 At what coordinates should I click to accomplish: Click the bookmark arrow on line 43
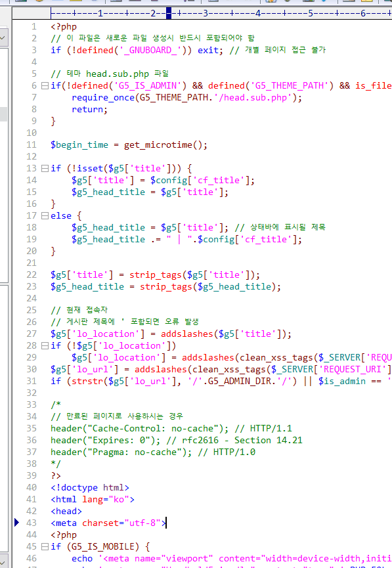[16, 522]
